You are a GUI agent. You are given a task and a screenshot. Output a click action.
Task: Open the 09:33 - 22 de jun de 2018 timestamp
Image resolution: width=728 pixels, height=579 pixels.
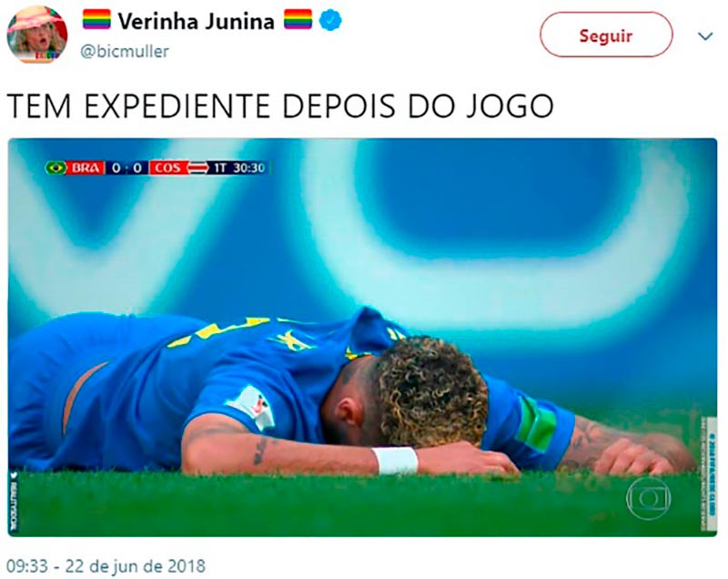coord(106,566)
